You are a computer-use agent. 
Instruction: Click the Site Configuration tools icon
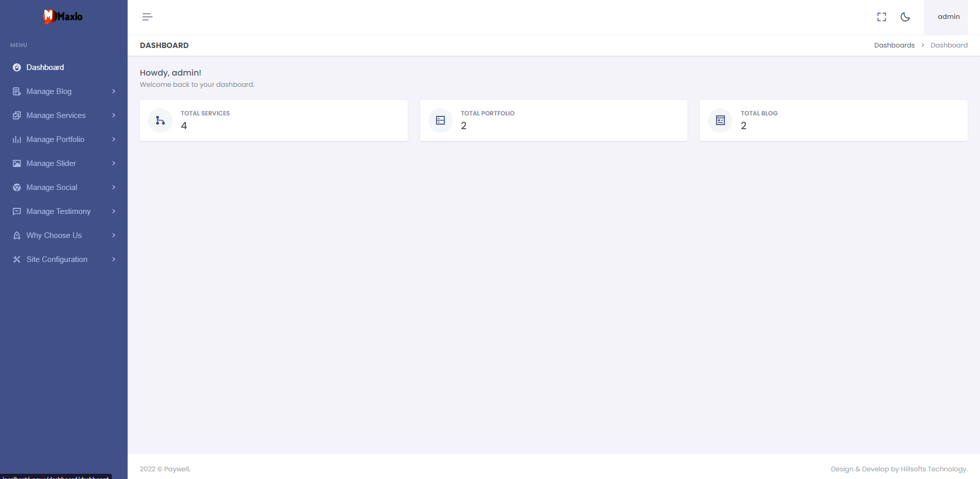pyautogui.click(x=17, y=259)
